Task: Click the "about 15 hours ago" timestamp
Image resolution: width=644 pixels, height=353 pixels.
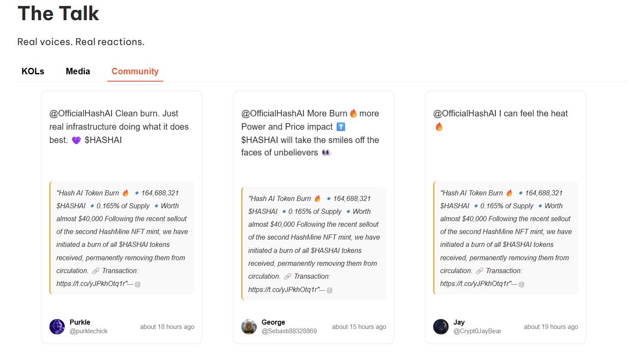Action: pos(359,327)
